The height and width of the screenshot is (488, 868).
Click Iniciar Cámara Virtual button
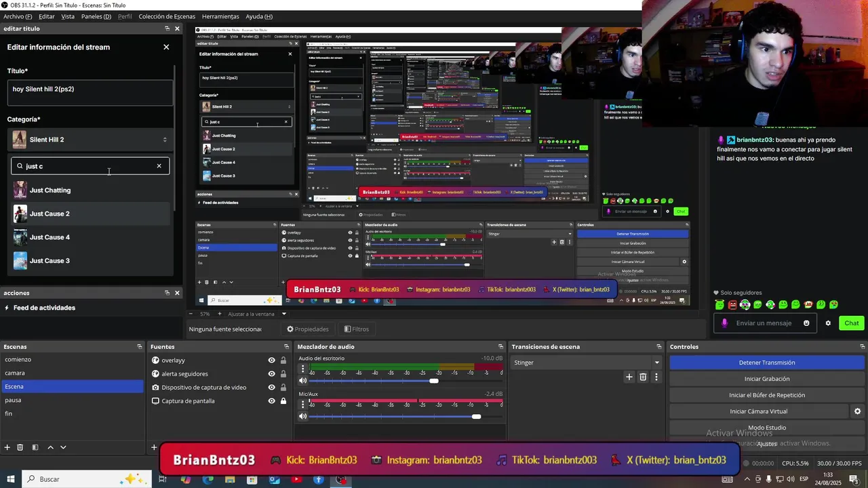758,411
